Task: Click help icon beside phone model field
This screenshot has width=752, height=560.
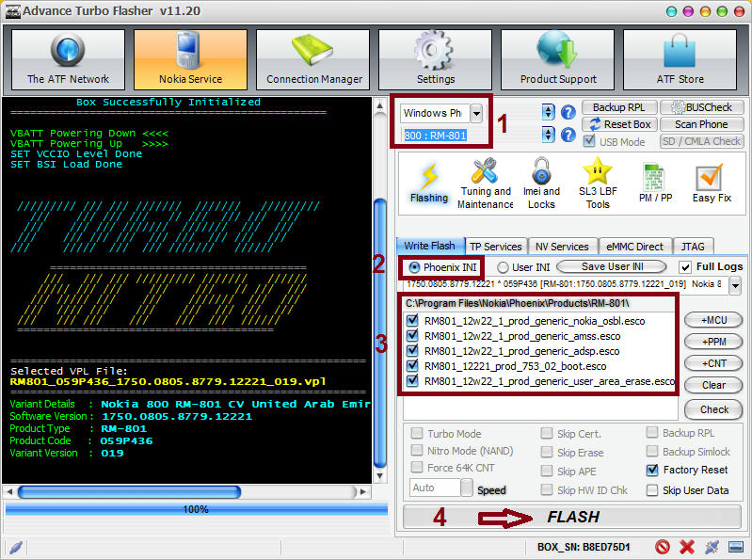Action: coord(568,135)
